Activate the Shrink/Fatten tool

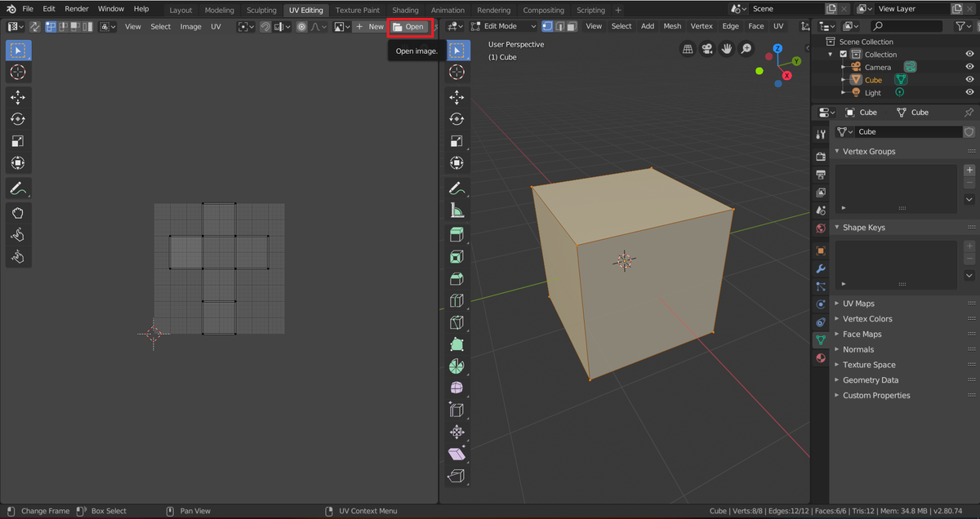click(457, 432)
